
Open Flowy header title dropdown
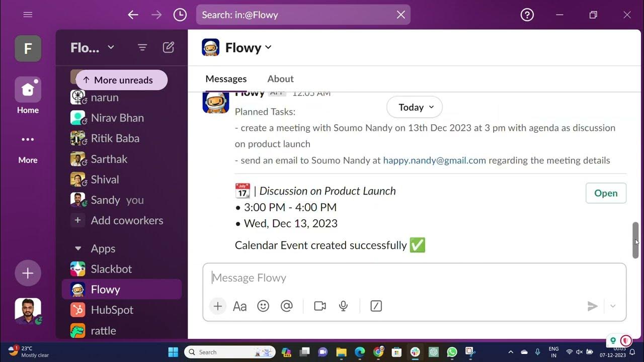pyautogui.click(x=248, y=48)
